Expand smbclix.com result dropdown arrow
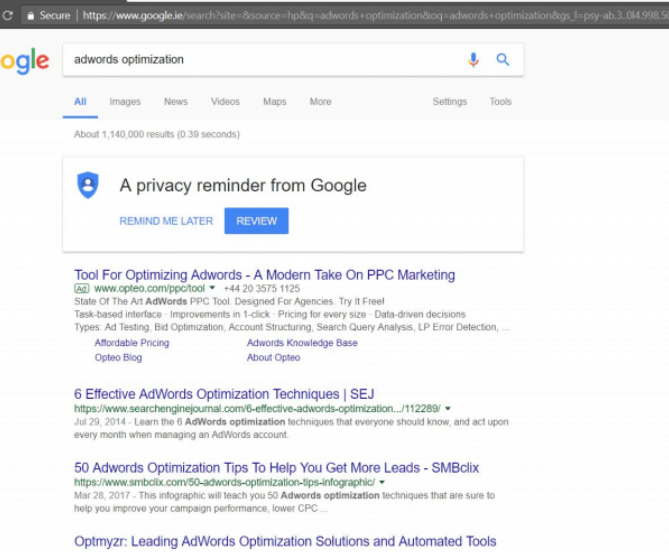Screen dimensions: 669x556 [x=382, y=482]
